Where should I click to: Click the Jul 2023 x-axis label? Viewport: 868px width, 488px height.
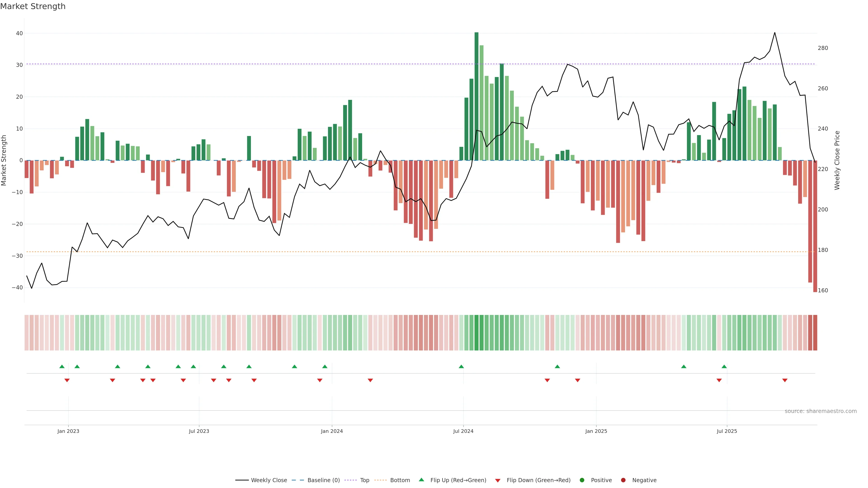pyautogui.click(x=199, y=431)
